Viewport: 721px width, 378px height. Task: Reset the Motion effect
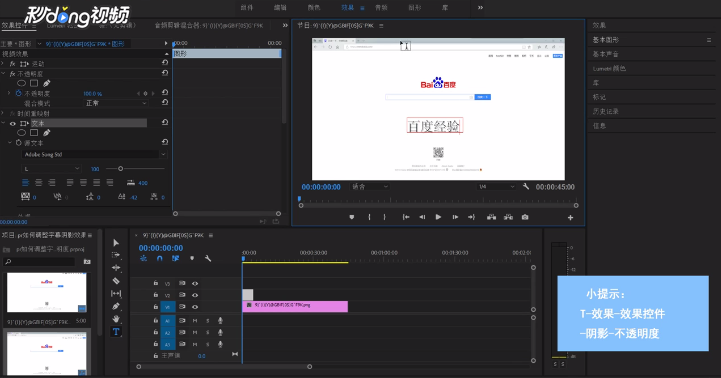click(x=165, y=63)
